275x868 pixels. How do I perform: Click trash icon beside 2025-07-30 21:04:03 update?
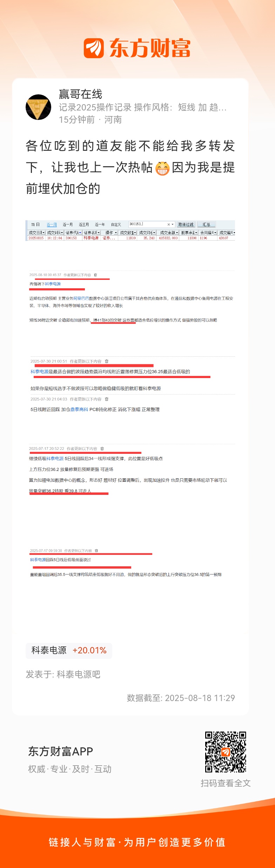click(107, 399)
